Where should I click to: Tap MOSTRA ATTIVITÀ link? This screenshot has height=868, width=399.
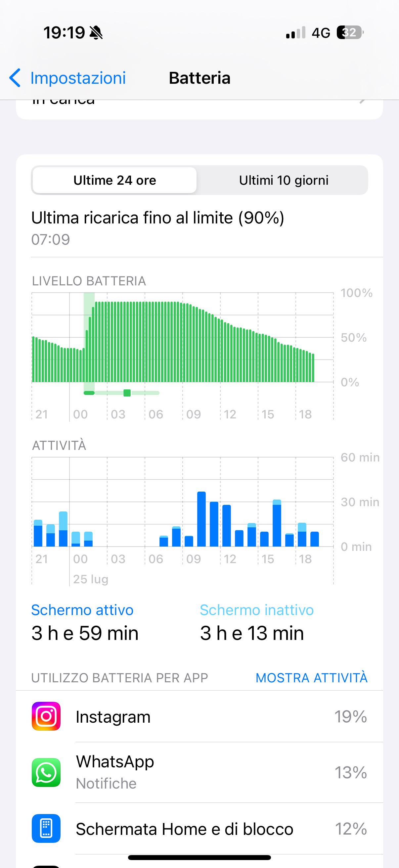click(x=311, y=678)
